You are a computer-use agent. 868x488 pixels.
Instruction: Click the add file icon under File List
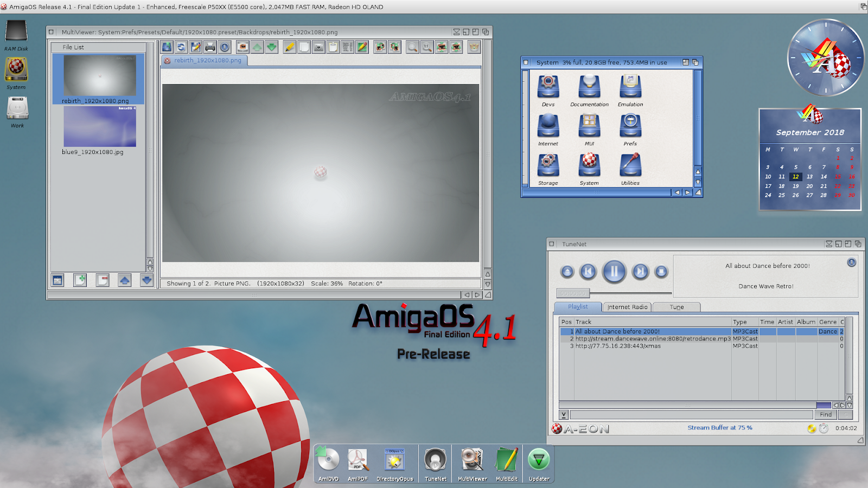(80, 280)
